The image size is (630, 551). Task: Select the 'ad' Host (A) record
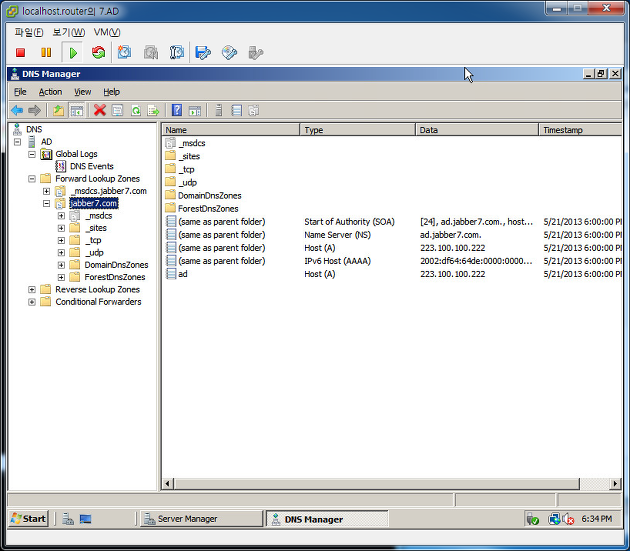pyautogui.click(x=392, y=274)
